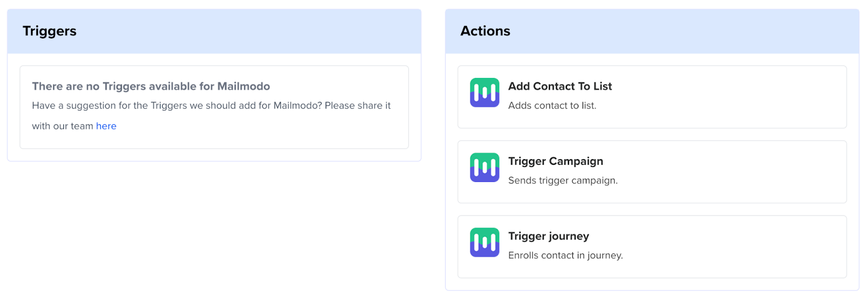Click "There are no Triggers available" heading

click(x=151, y=86)
